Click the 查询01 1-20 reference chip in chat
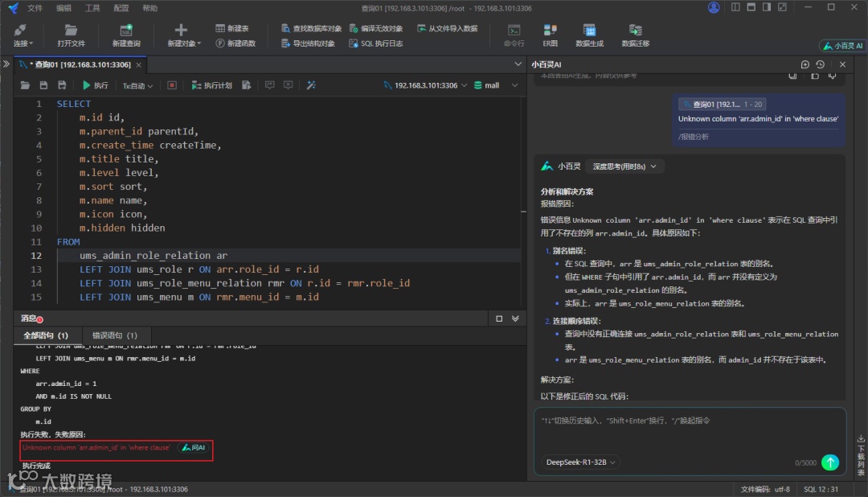Screen dimensions: 868x497 click(x=723, y=105)
